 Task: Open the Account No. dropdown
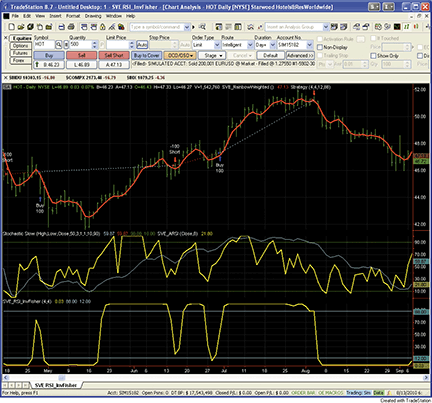(310, 45)
